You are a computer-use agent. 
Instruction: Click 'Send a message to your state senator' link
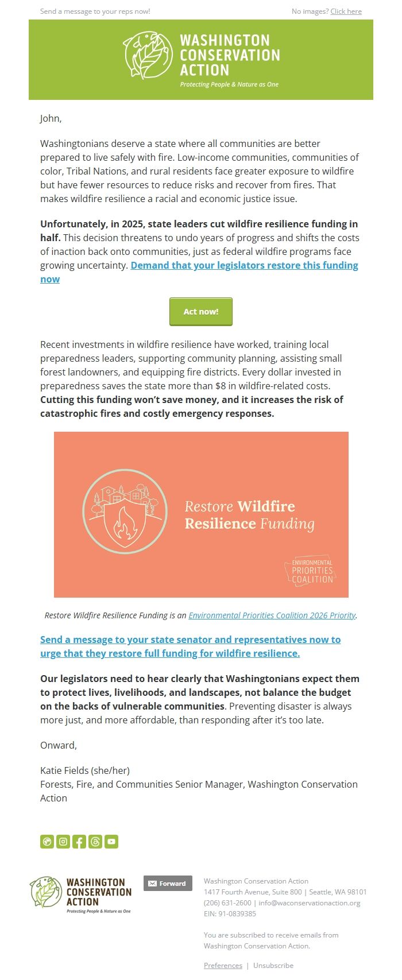point(190,640)
